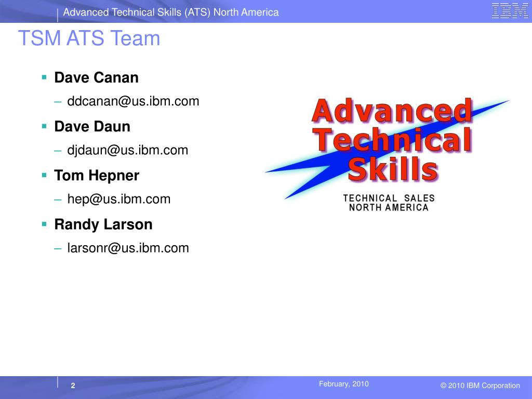Click the date 'February, 2010' in footer
Screen dimensions: 532x399
pos(344,384)
